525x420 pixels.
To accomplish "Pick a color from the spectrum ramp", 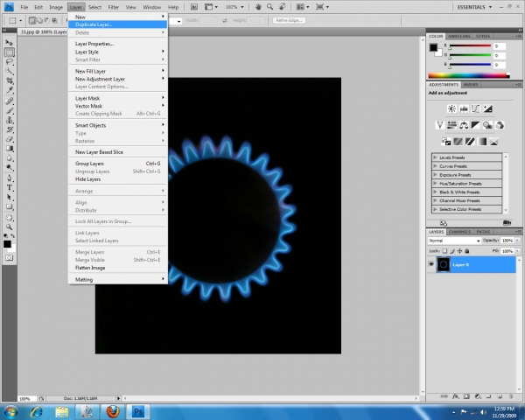I will 469,76.
